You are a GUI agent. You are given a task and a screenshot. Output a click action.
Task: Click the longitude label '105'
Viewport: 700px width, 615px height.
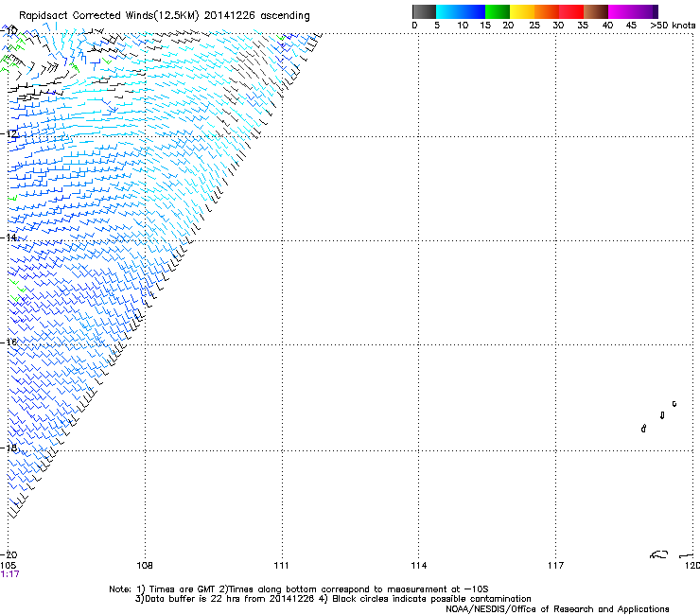(8, 566)
